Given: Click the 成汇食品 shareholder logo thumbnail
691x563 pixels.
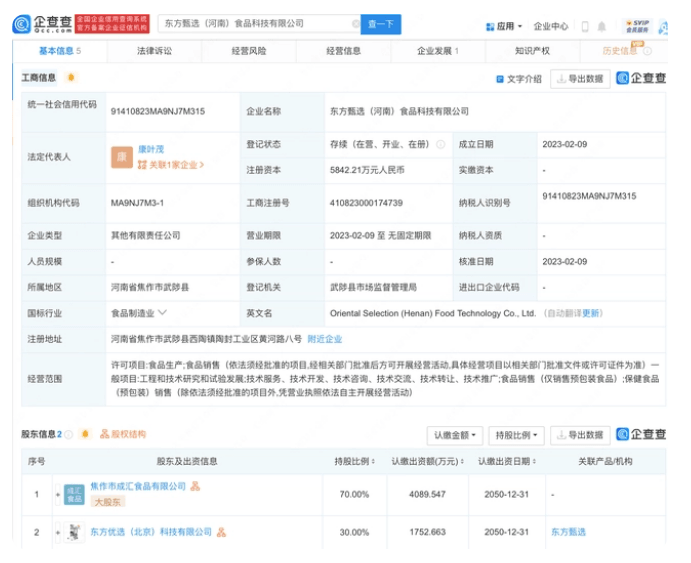Looking at the screenshot, I should (75, 493).
